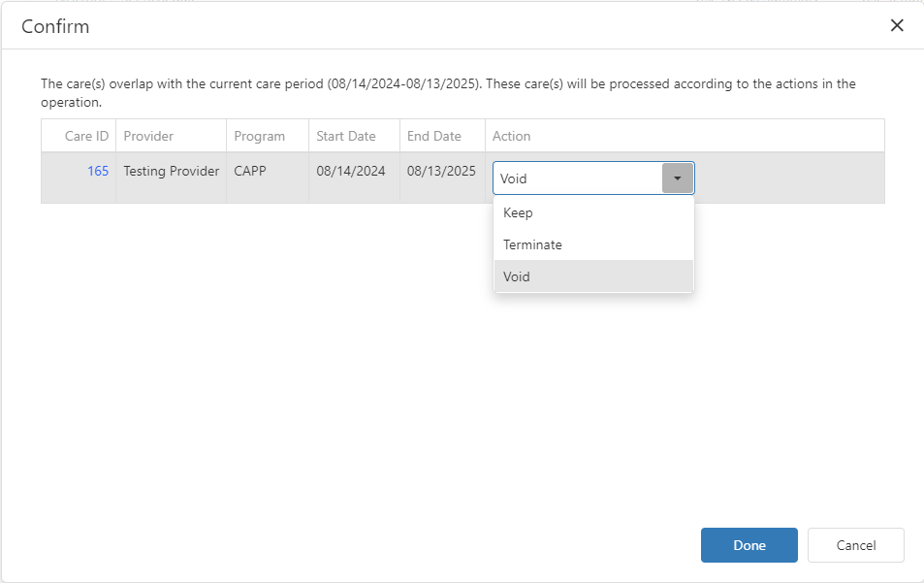
Task: Open Care ID 165 link
Action: coord(98,171)
